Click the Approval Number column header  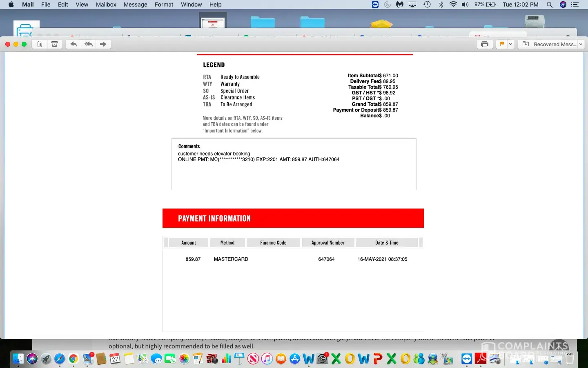tap(328, 242)
